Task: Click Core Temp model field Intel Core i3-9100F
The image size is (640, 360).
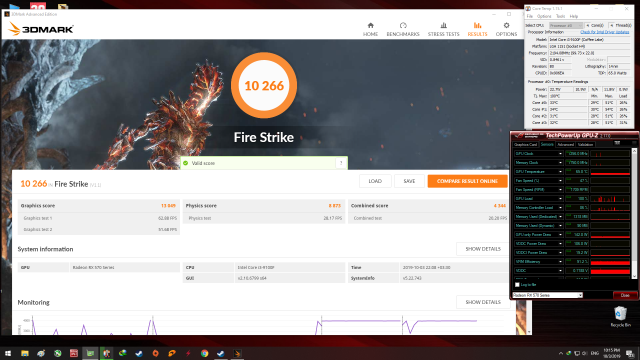Action: point(589,40)
